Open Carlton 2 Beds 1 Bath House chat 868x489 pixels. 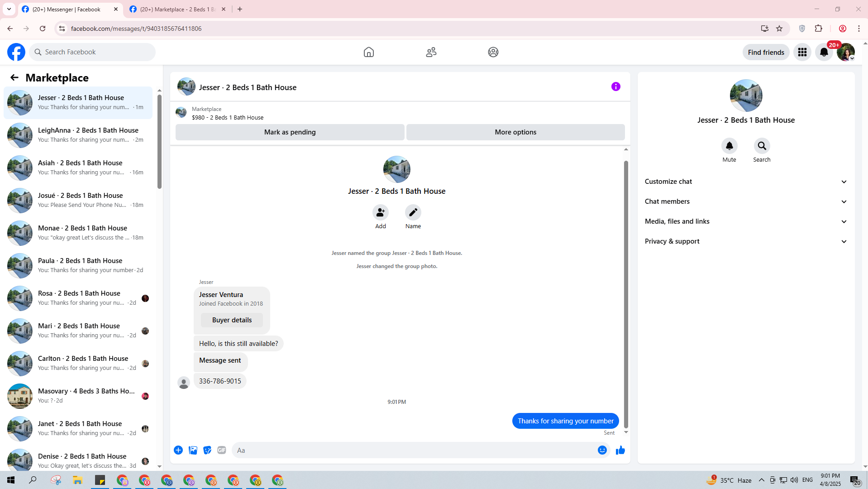coord(78,363)
